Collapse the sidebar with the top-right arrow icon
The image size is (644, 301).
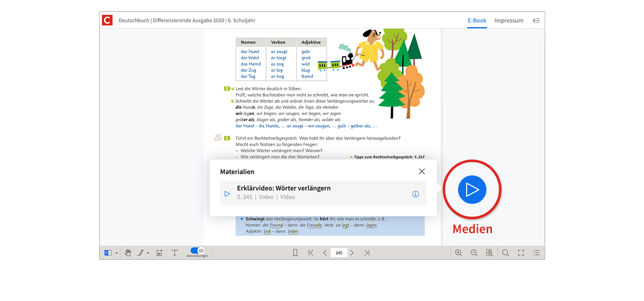pyautogui.click(x=536, y=21)
